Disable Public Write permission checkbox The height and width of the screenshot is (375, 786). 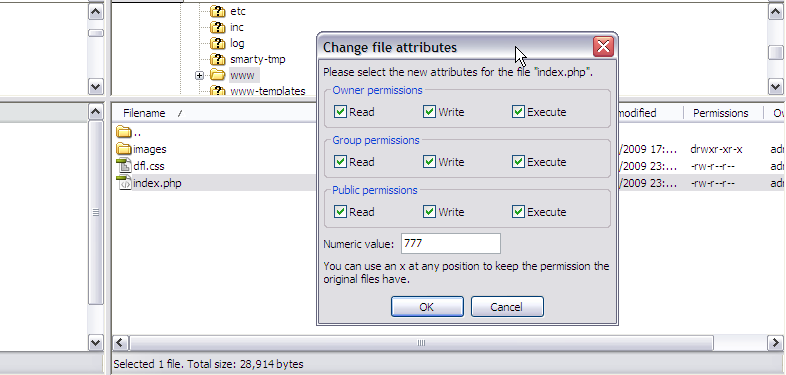click(x=429, y=212)
